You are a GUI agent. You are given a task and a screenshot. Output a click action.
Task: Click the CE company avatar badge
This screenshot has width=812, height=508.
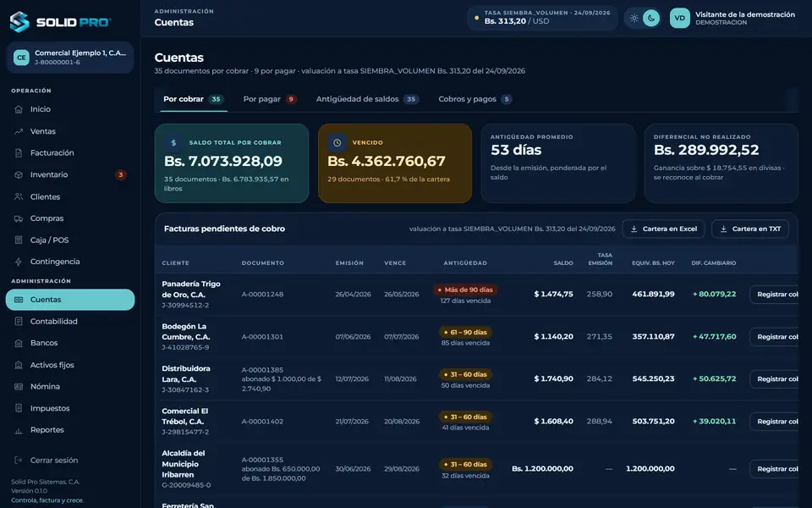coord(21,58)
